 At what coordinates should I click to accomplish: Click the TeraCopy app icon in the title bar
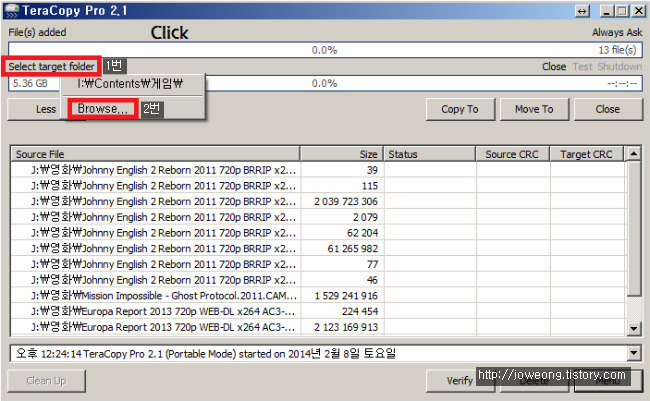pyautogui.click(x=11, y=11)
